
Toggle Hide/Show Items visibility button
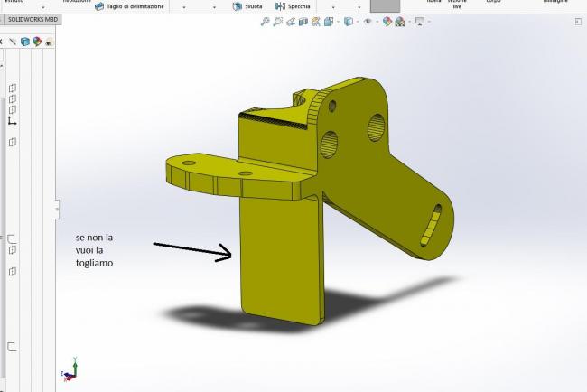coord(368,22)
